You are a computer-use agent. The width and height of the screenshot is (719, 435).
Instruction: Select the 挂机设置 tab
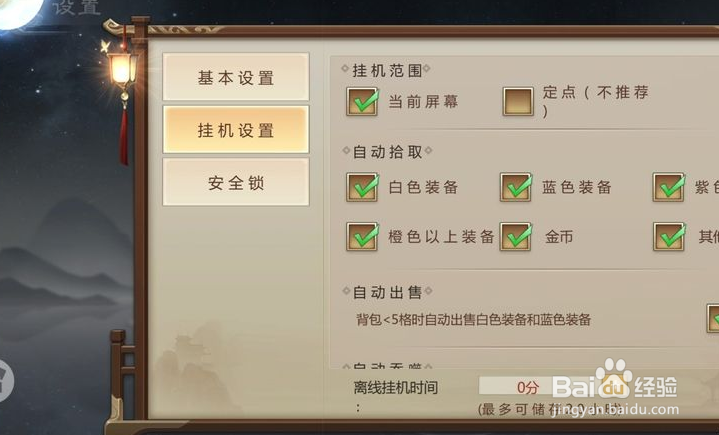pyautogui.click(x=236, y=130)
